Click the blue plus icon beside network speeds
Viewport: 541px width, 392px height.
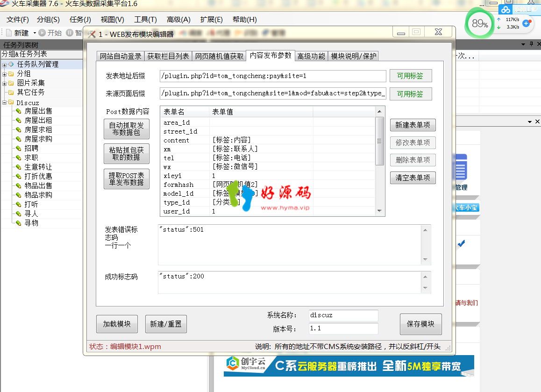[526, 23]
